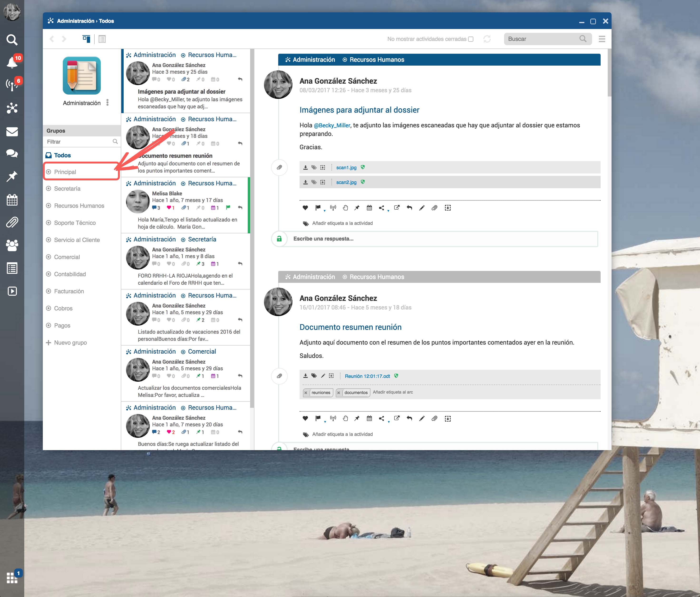700x597 pixels.
Task: Open Administración options vertical dots
Action: pos(107,103)
